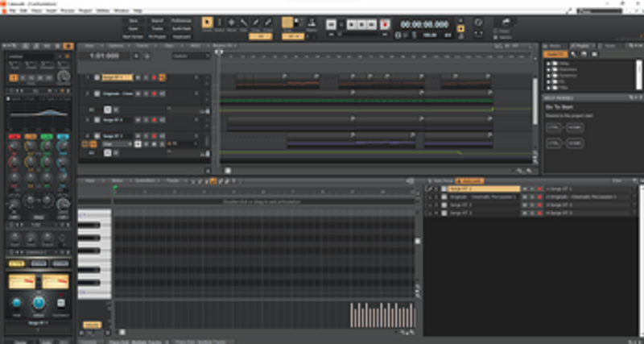Click the Return to Zero transport button
The image size is (644, 344).
pos(331,25)
